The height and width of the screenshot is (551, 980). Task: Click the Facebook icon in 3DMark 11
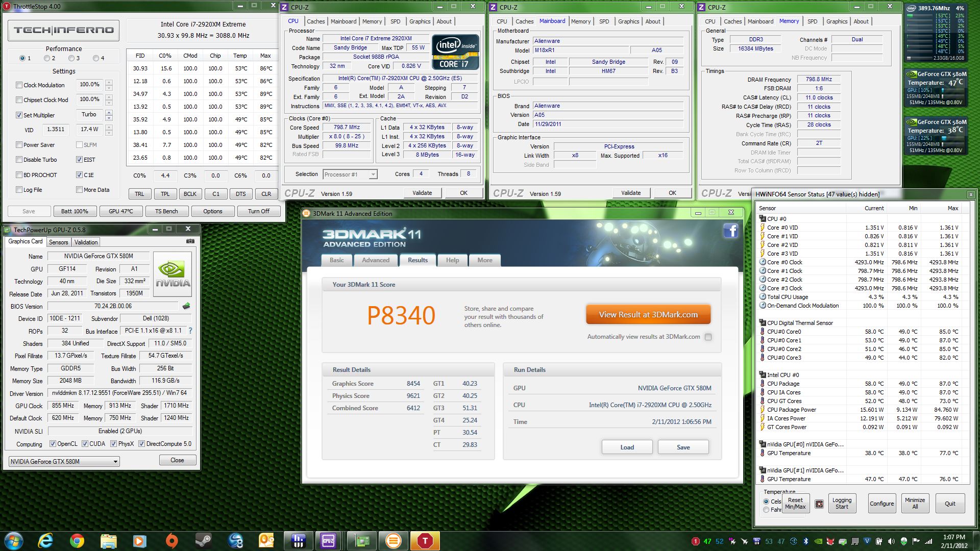pyautogui.click(x=731, y=231)
